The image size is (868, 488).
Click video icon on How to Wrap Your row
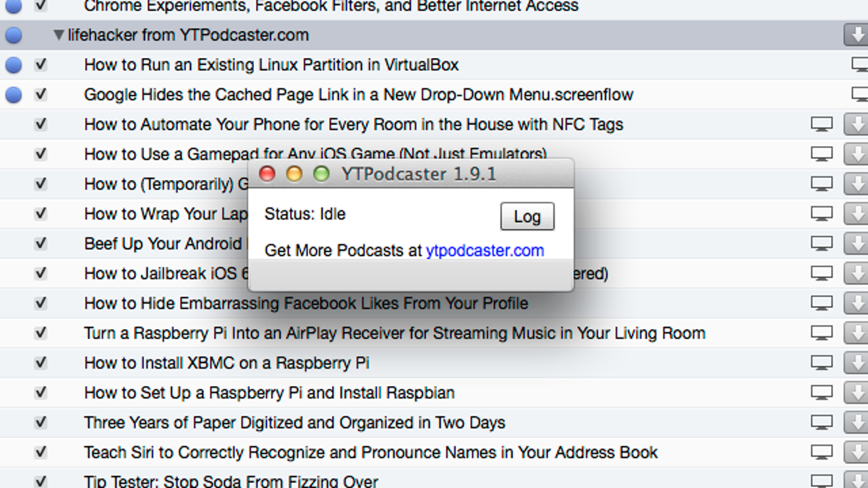[822, 214]
